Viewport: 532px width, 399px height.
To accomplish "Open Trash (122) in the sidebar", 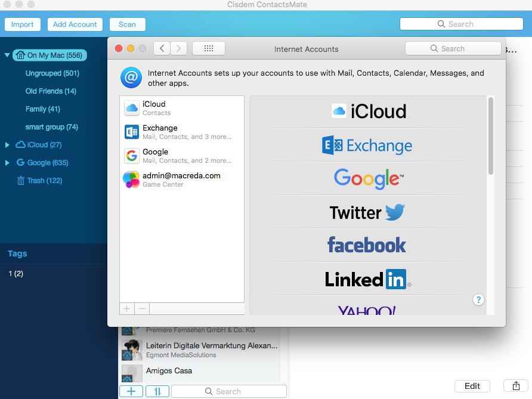I will point(45,181).
